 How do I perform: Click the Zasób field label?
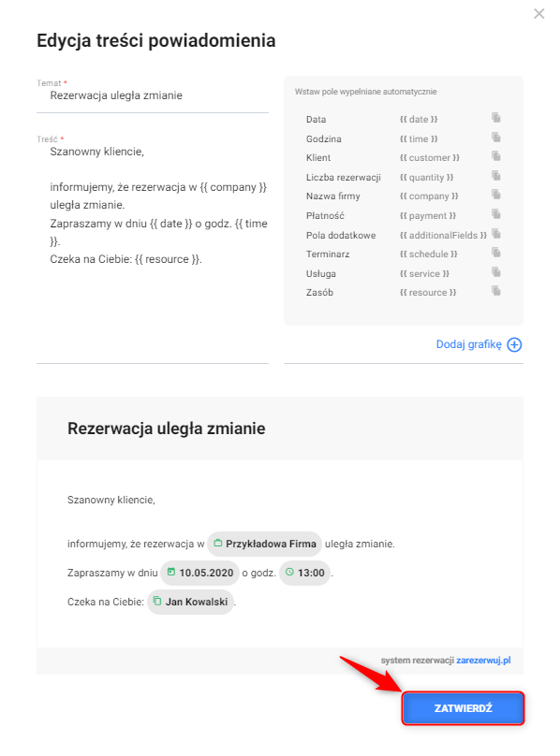[x=319, y=293]
